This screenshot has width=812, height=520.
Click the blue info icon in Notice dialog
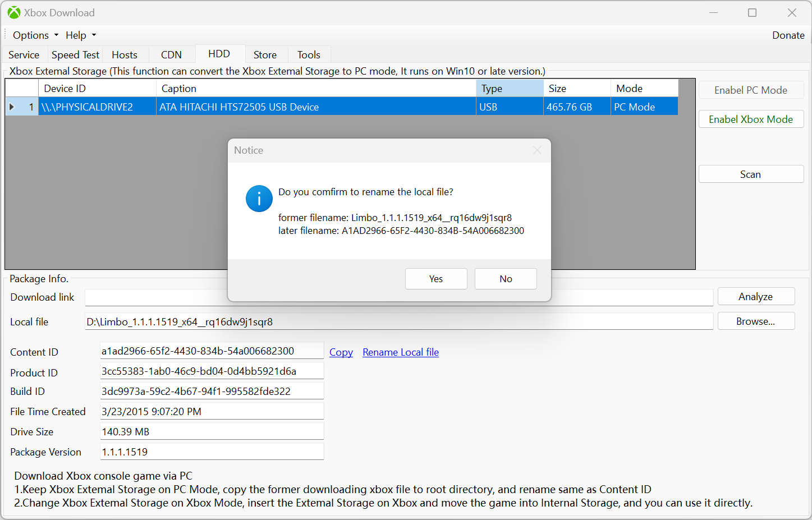click(x=259, y=199)
